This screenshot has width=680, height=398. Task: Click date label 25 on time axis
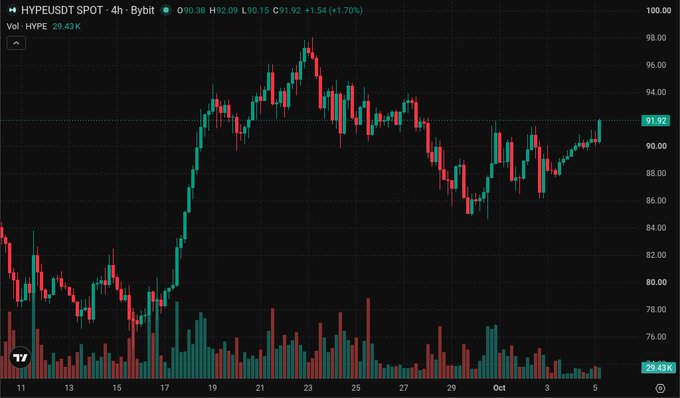pos(356,388)
